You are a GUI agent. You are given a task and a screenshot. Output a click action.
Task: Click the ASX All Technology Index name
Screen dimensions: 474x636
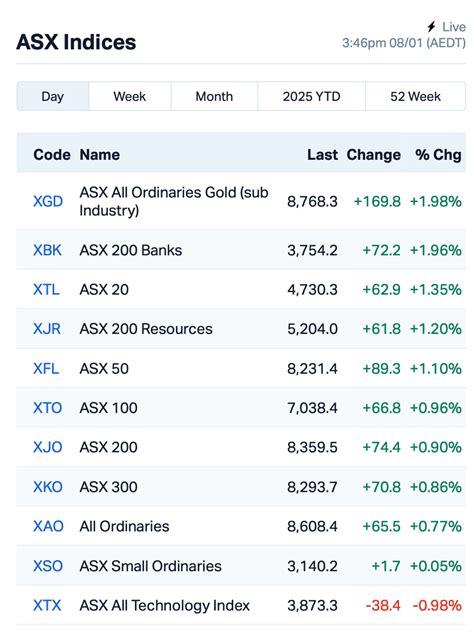tap(165, 605)
